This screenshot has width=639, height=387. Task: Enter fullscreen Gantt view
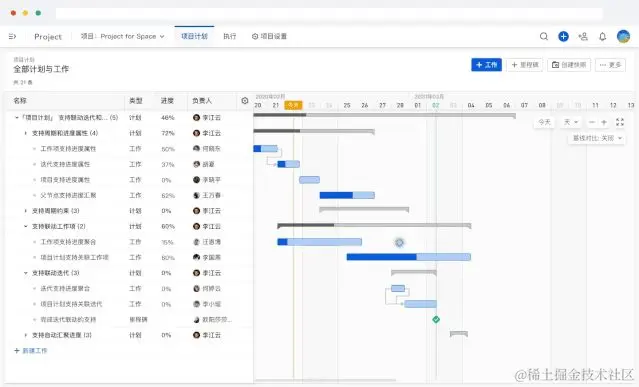tap(620, 122)
